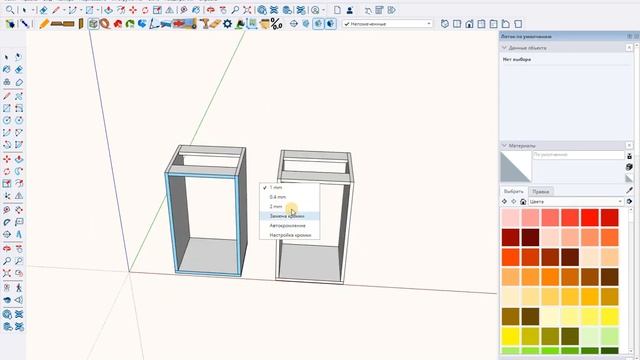640x360 pixels.
Task: Open Настройка кромки from context menu
Action: [289, 235]
